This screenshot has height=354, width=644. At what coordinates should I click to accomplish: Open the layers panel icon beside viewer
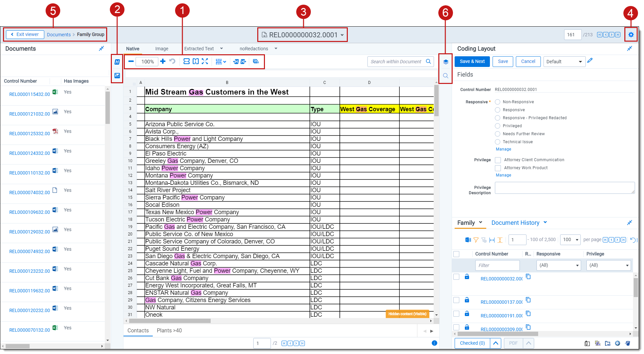tap(446, 62)
